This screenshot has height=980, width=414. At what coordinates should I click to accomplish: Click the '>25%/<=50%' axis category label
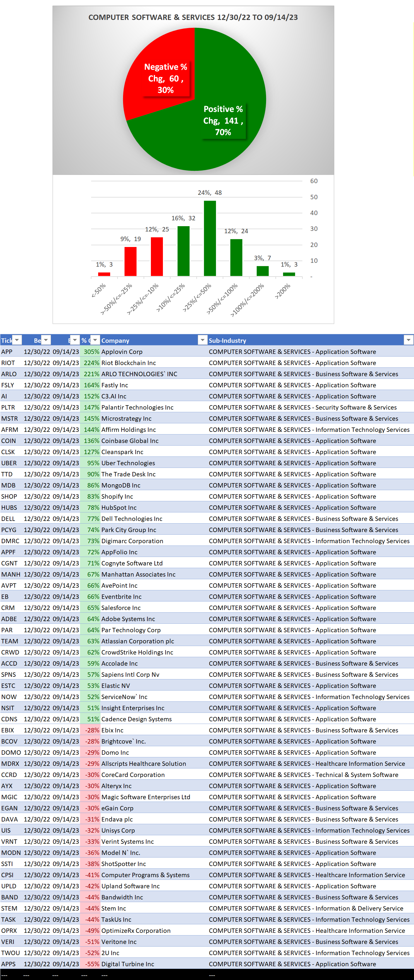(197, 298)
